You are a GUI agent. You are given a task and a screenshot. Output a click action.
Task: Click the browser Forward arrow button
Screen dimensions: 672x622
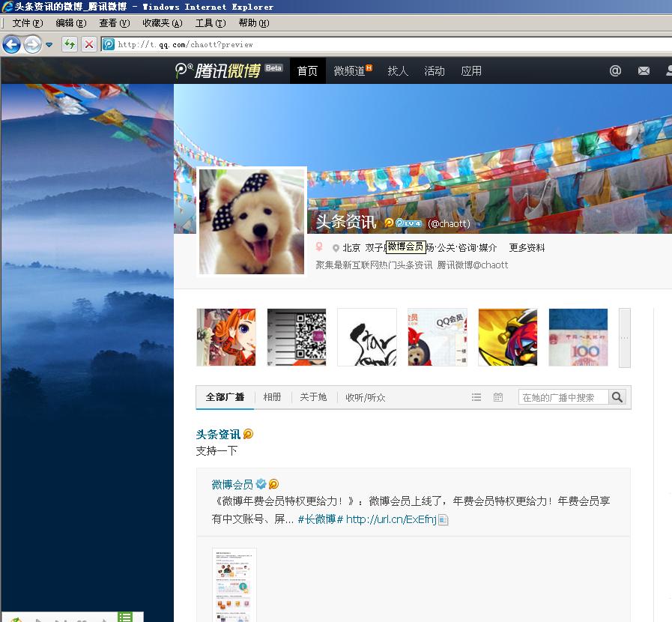(32, 44)
